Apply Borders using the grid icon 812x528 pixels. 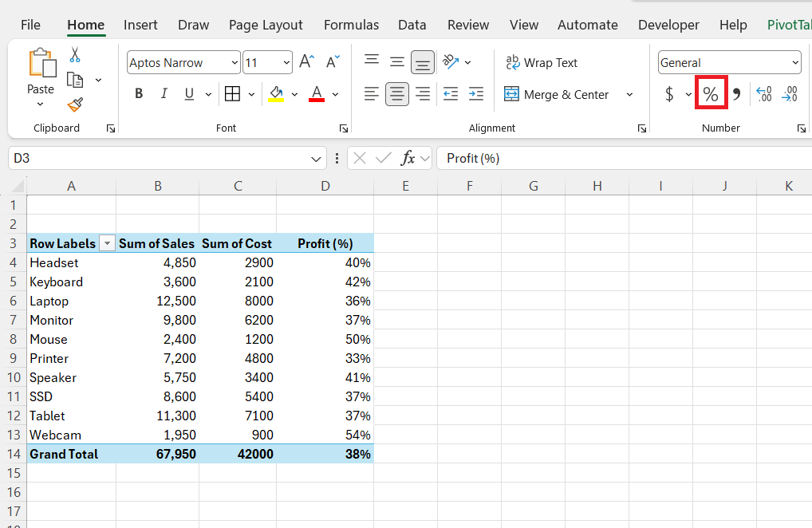tap(233, 93)
